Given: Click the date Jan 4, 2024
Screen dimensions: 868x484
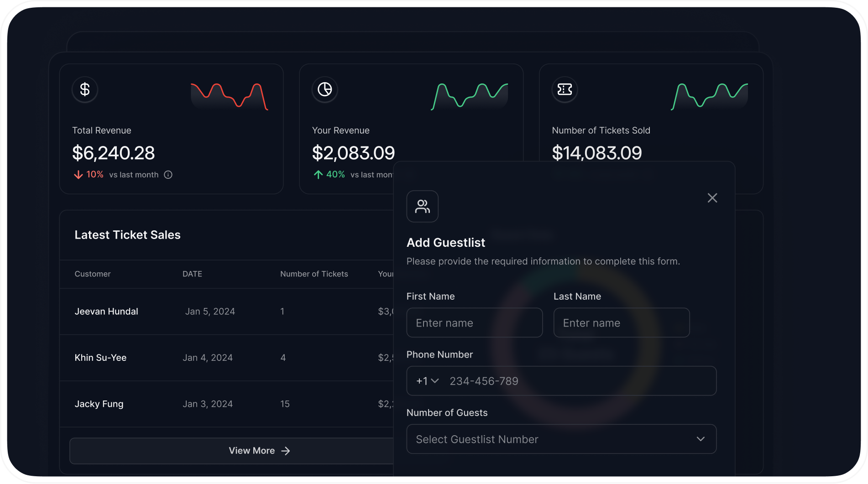Looking at the screenshot, I should pyautogui.click(x=208, y=358).
